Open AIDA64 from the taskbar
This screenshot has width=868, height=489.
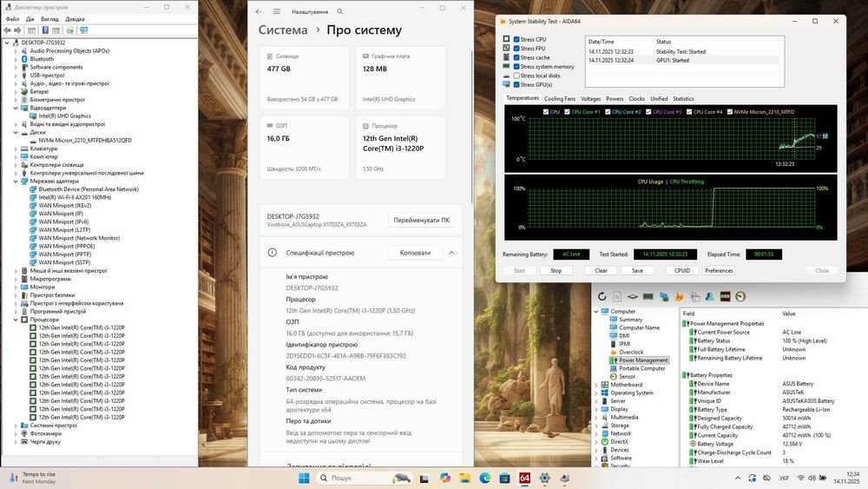525,478
